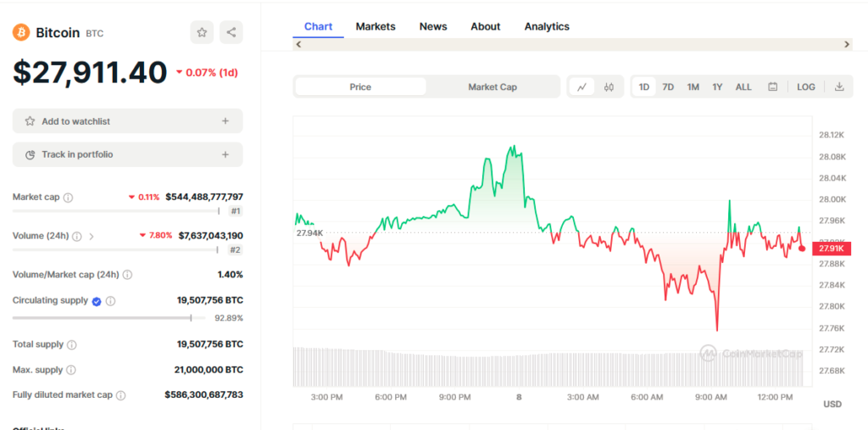868x430 pixels.
Task: Click the 0.07% (1d) change indicator
Action: (207, 73)
